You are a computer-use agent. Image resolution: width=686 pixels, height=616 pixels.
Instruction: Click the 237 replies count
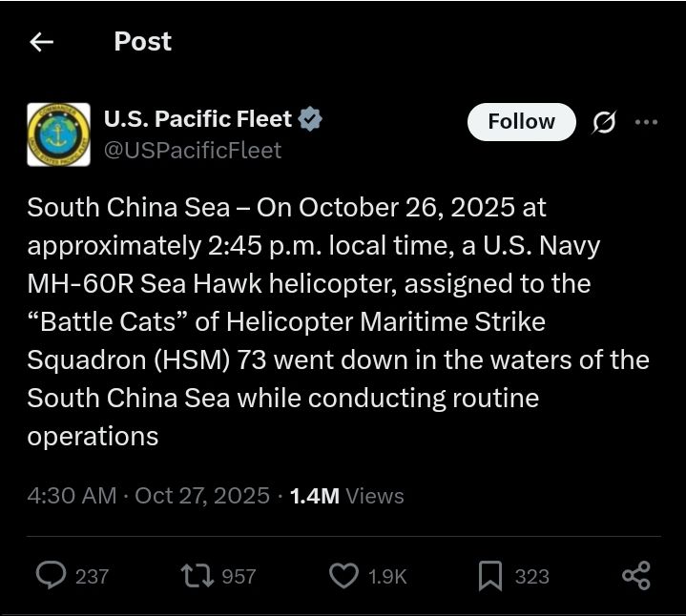pyautogui.click(x=92, y=576)
